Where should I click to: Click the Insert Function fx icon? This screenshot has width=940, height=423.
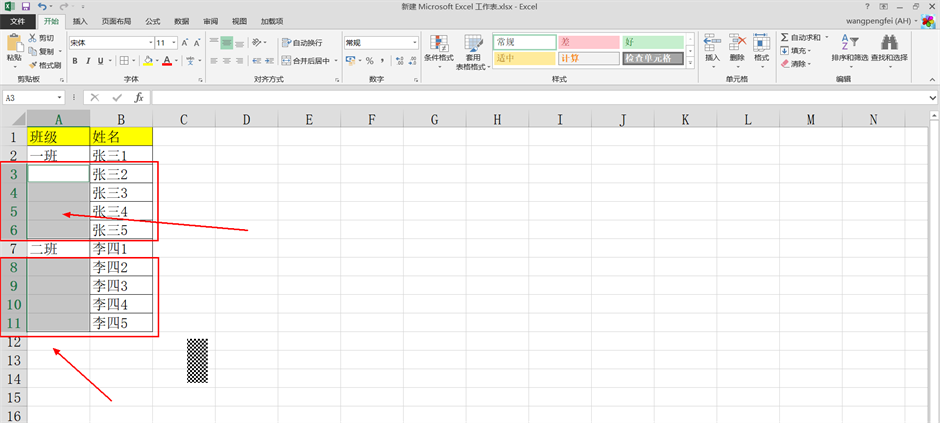[x=139, y=98]
